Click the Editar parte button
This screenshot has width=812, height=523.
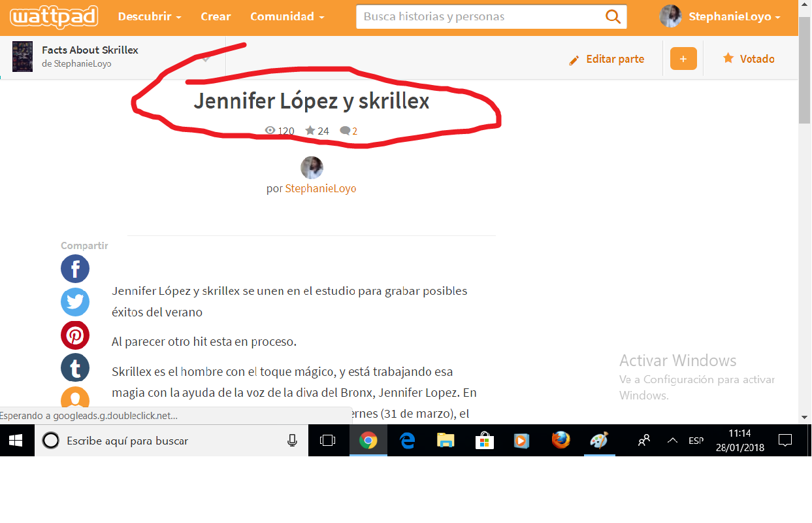[606, 59]
